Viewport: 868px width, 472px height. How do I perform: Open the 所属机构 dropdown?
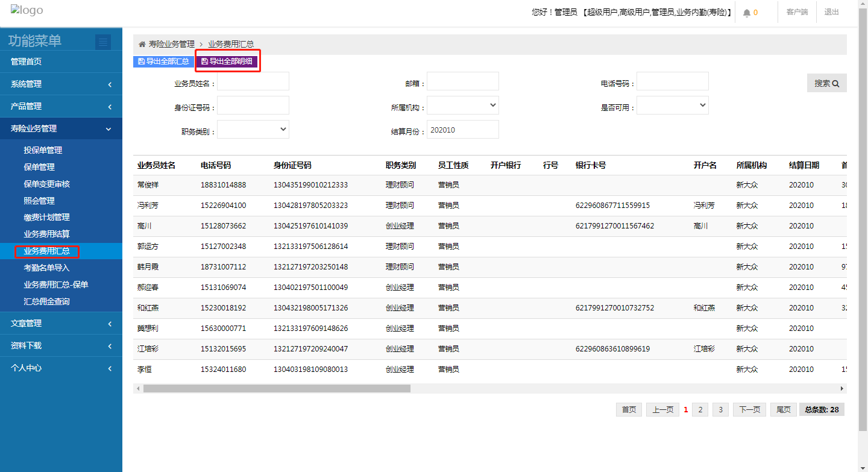[x=462, y=105]
